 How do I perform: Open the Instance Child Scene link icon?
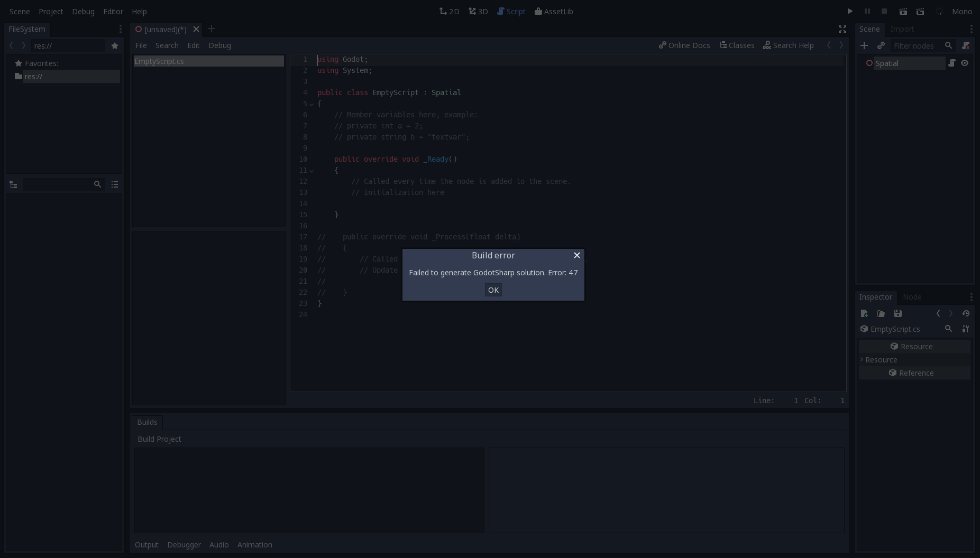882,46
